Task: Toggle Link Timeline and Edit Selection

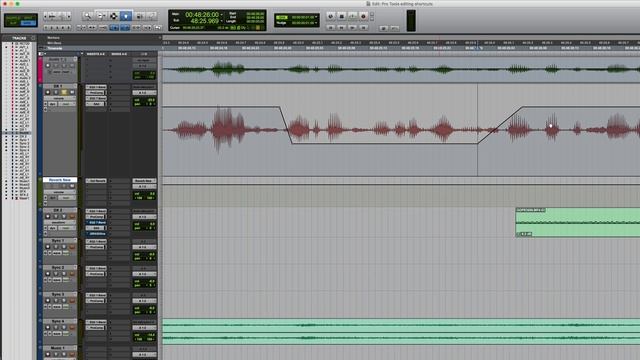Action: (124, 27)
